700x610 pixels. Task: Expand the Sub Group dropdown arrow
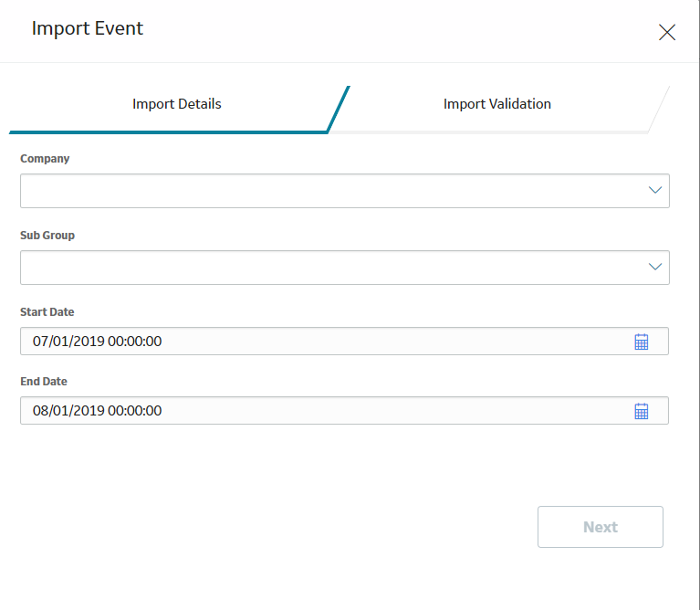pyautogui.click(x=655, y=267)
